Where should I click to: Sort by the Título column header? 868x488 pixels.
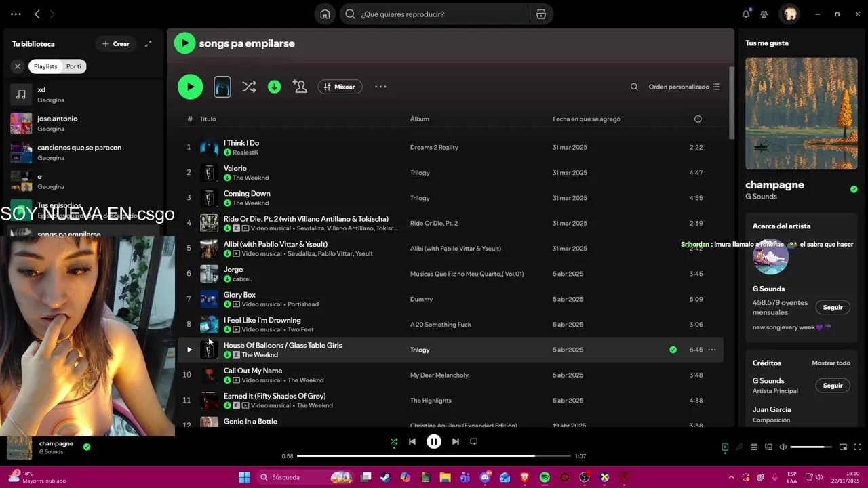tap(208, 119)
